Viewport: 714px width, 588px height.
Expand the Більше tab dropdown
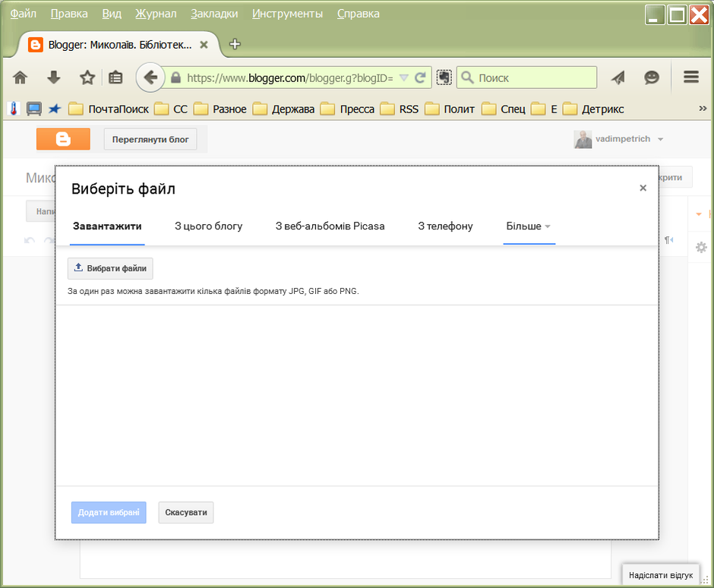pyautogui.click(x=548, y=226)
